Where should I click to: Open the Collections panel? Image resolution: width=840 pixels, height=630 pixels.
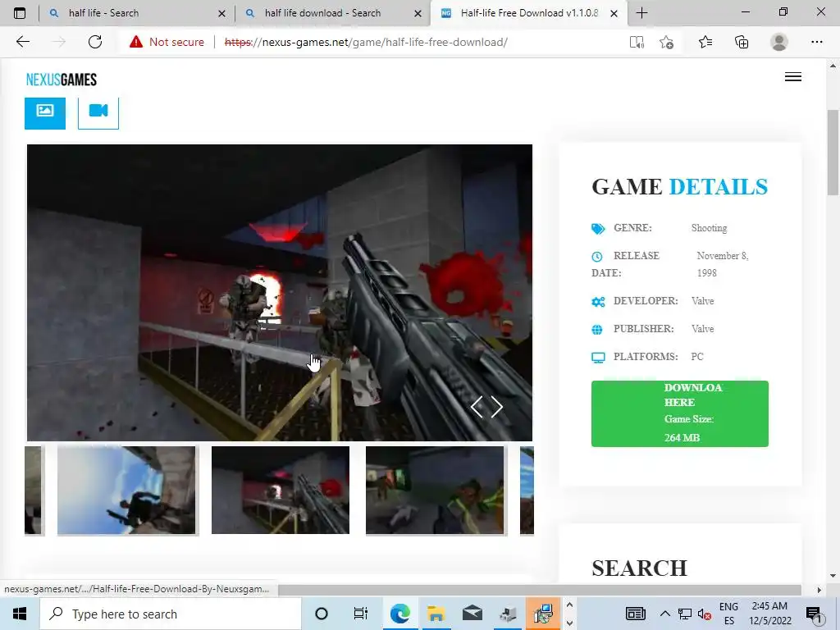[742, 42]
